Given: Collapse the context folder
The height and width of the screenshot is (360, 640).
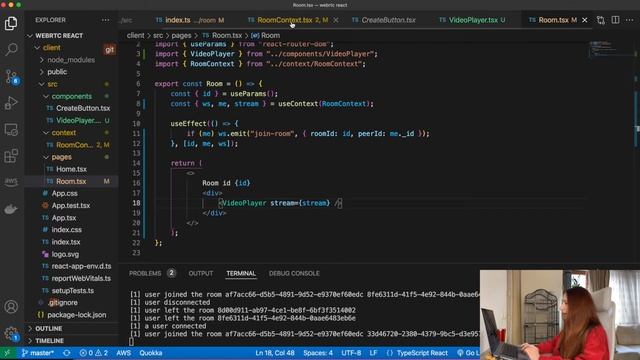Looking at the screenshot, I should coord(63,133).
